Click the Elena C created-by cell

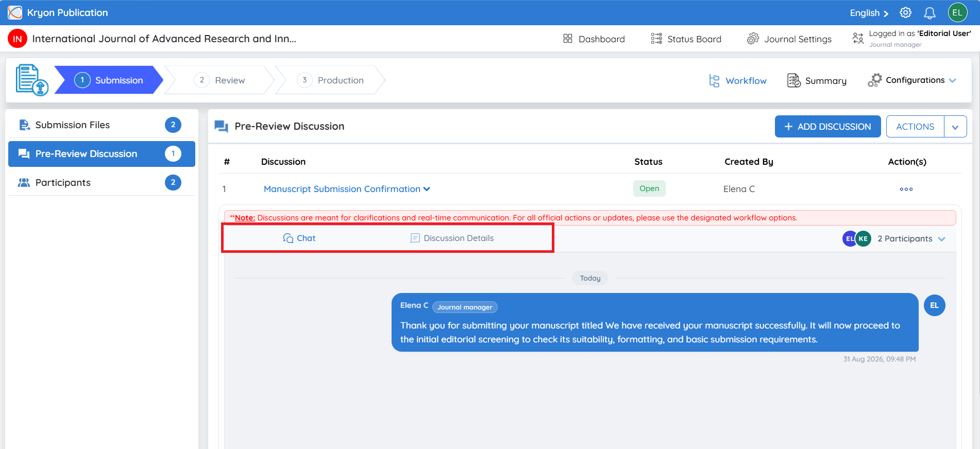tap(739, 189)
